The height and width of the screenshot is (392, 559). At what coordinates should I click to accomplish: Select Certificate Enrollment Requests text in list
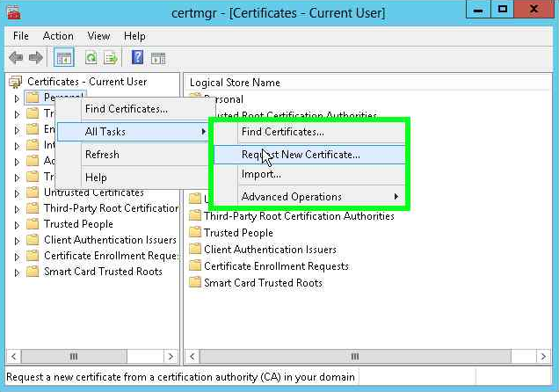click(276, 265)
